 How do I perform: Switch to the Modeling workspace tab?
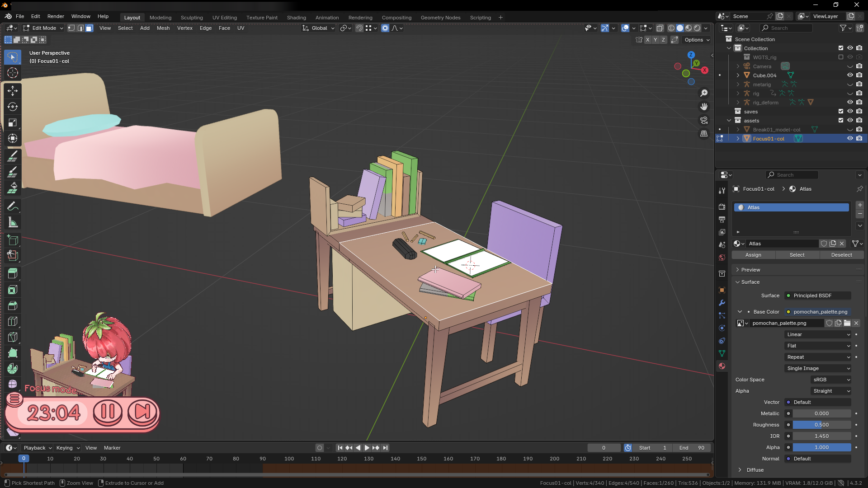pyautogui.click(x=160, y=18)
